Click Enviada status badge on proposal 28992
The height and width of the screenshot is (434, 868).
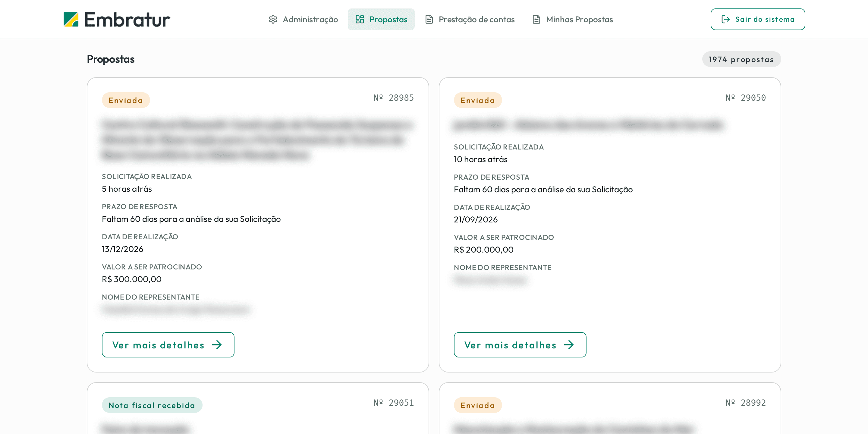click(478, 405)
